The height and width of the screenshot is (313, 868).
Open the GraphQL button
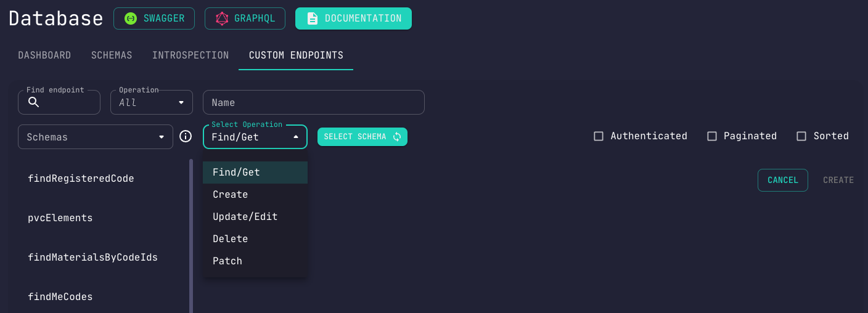click(245, 18)
